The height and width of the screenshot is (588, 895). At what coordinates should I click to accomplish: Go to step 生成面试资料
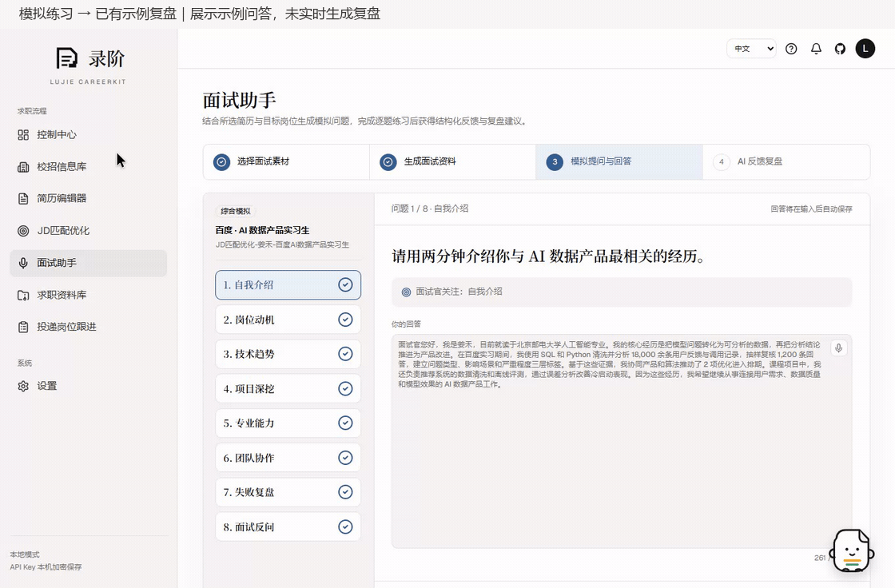pyautogui.click(x=452, y=161)
